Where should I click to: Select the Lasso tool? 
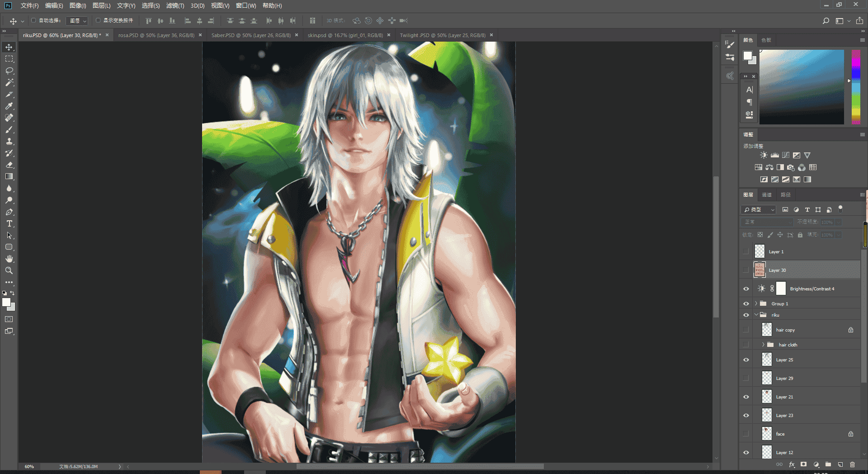tap(9, 71)
